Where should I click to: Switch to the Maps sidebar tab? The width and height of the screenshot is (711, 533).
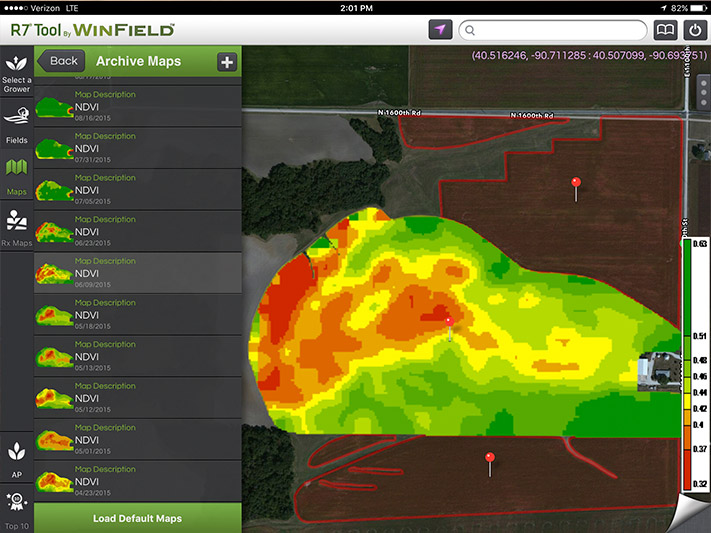(17, 174)
